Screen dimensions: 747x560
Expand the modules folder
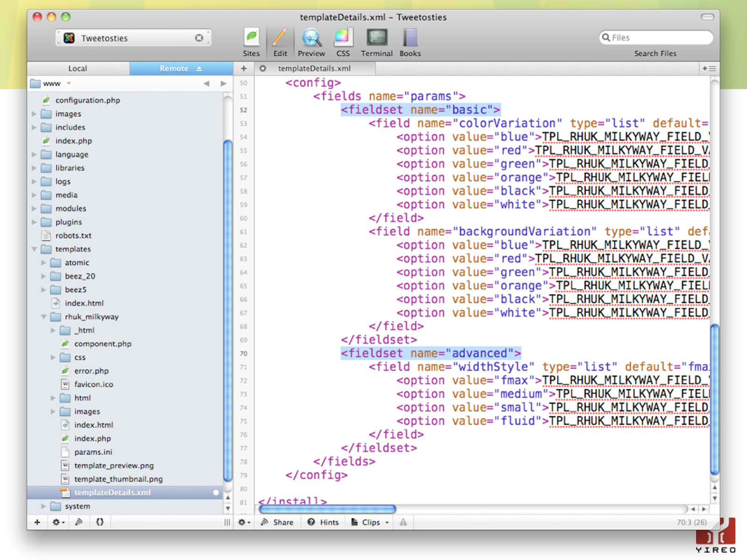click(34, 209)
